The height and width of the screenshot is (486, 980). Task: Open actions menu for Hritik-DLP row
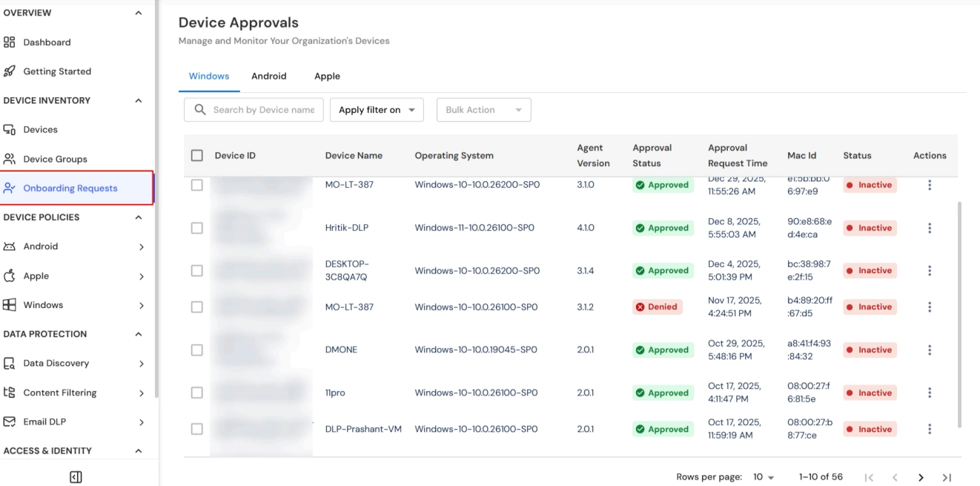tap(930, 228)
